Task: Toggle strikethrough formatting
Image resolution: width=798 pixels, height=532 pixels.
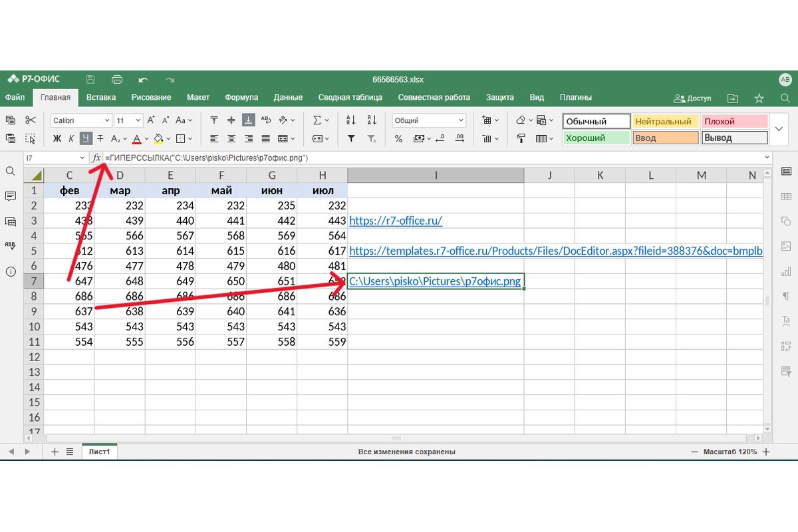Action: 100,138
